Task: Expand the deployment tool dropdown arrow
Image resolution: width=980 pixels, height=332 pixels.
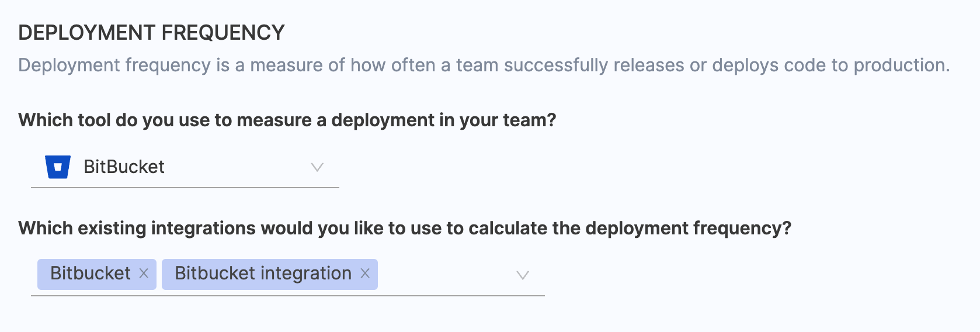Action: pos(317,167)
